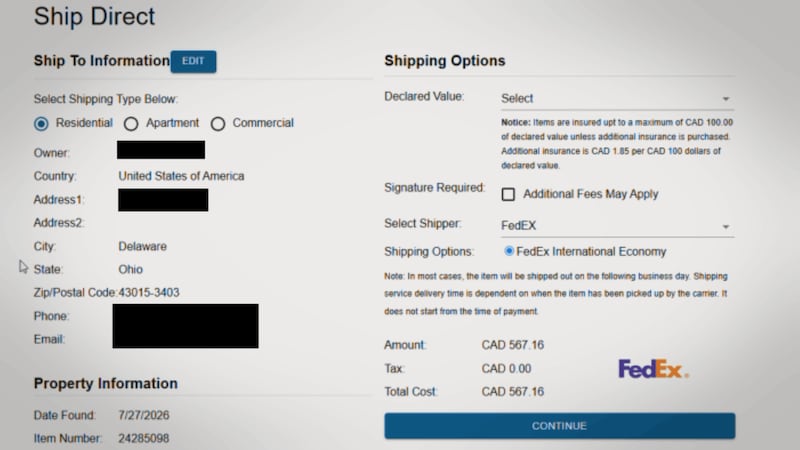This screenshot has height=450, width=800.
Task: Click the Total Cost CAD 567.16 amount
Action: coord(513,392)
